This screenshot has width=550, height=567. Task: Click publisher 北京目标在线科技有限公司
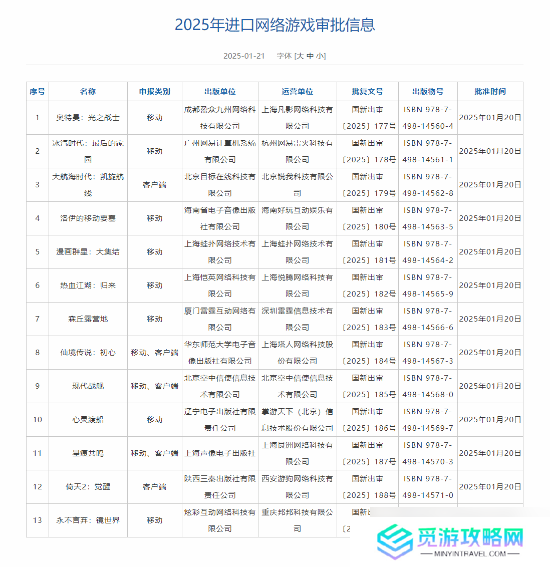[x=220, y=185]
